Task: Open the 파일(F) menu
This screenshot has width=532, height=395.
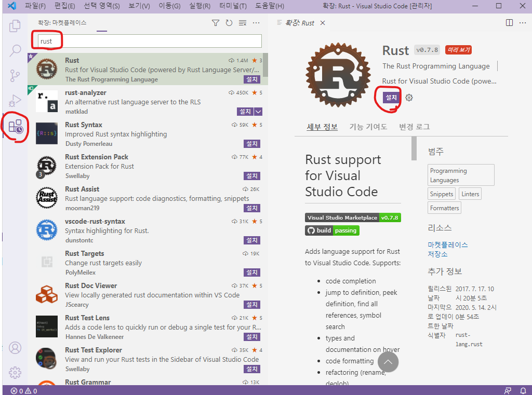Action: 35,6
